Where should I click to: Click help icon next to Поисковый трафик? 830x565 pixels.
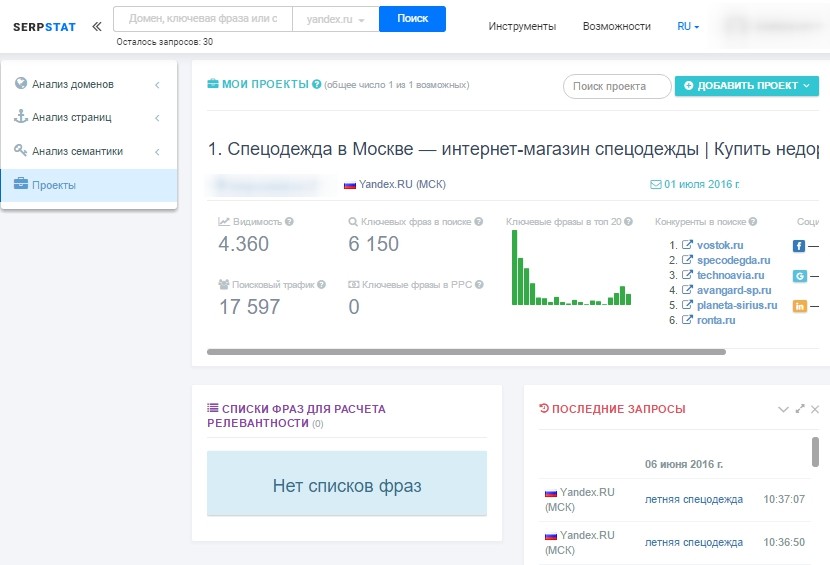[x=321, y=285]
